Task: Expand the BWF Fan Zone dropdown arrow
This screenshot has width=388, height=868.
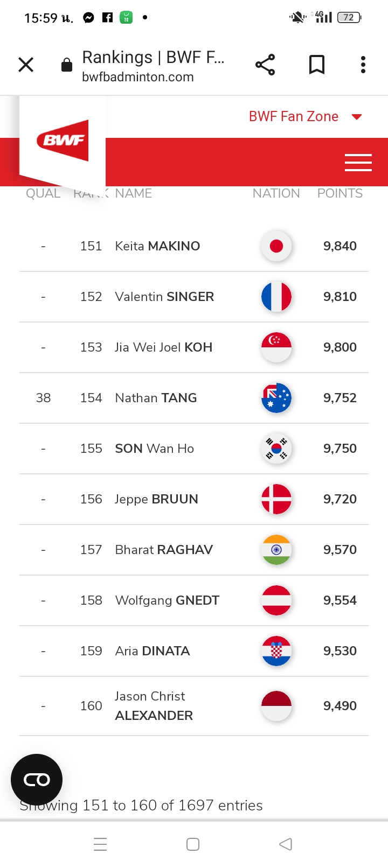Action: (x=357, y=117)
